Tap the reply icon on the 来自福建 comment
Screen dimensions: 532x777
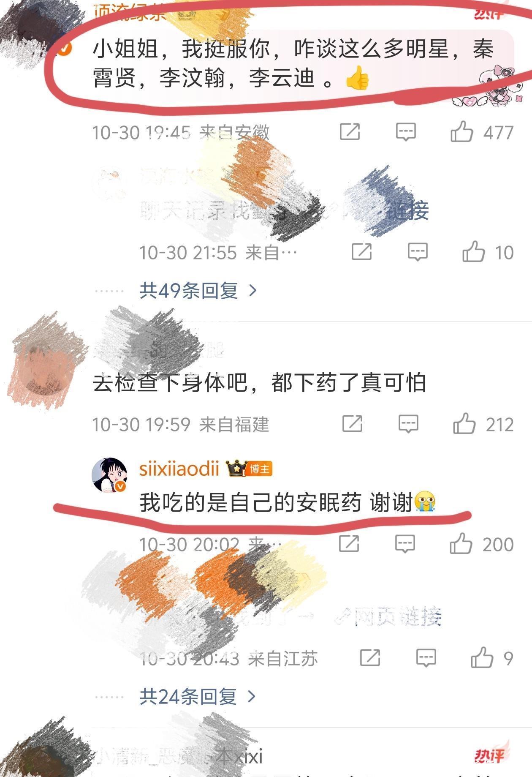click(408, 424)
